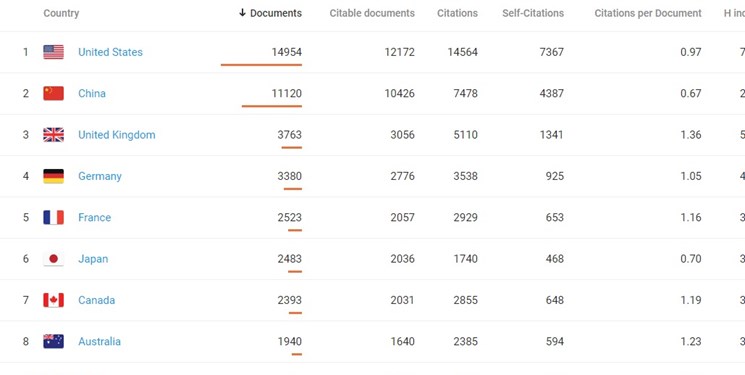Viewport: 745px width, 375px height.
Task: Sort by the Country column header
Action: click(x=61, y=13)
